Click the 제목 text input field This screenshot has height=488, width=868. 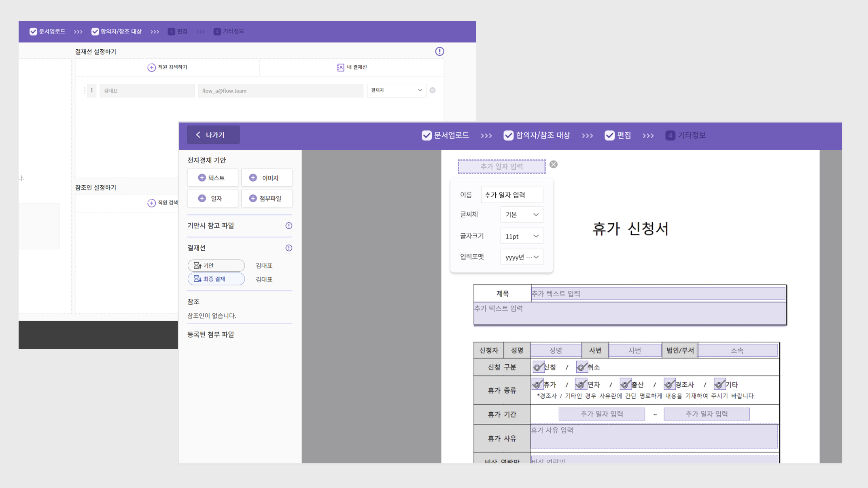pyautogui.click(x=658, y=294)
